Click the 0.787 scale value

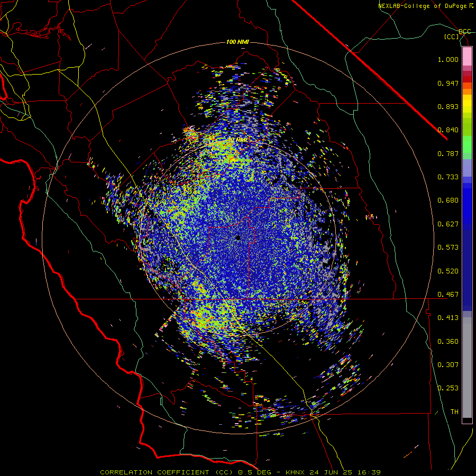(x=448, y=153)
